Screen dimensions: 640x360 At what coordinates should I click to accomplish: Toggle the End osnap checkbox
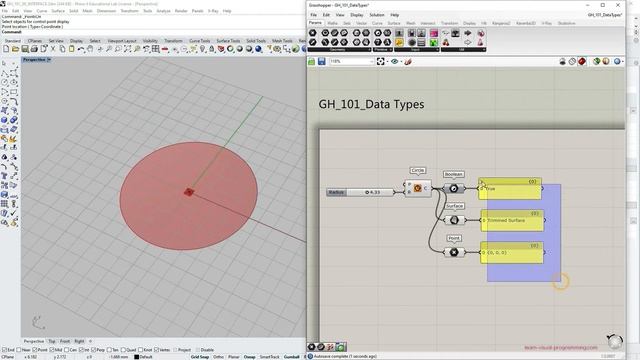pyautogui.click(x=4, y=350)
